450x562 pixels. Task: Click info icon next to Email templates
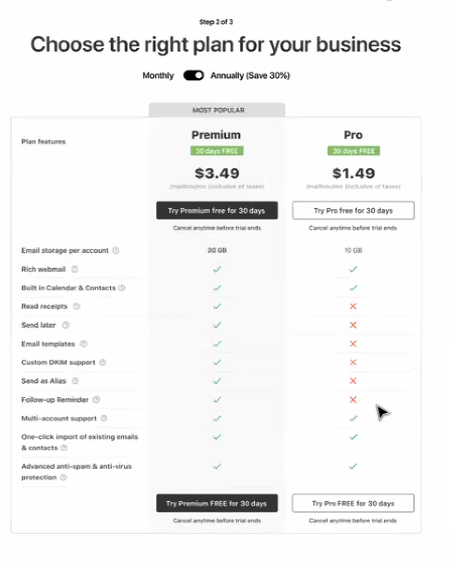click(83, 344)
